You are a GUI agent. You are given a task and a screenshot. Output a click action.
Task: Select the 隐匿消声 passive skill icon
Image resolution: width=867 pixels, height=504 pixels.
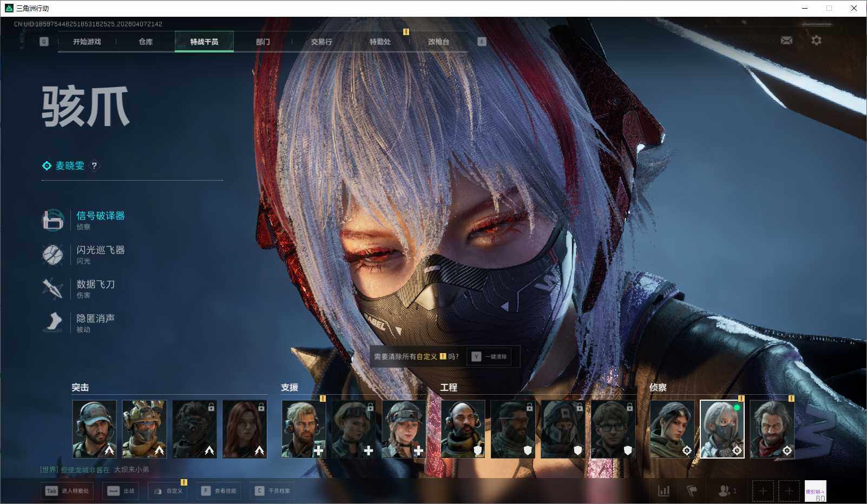pyautogui.click(x=53, y=322)
